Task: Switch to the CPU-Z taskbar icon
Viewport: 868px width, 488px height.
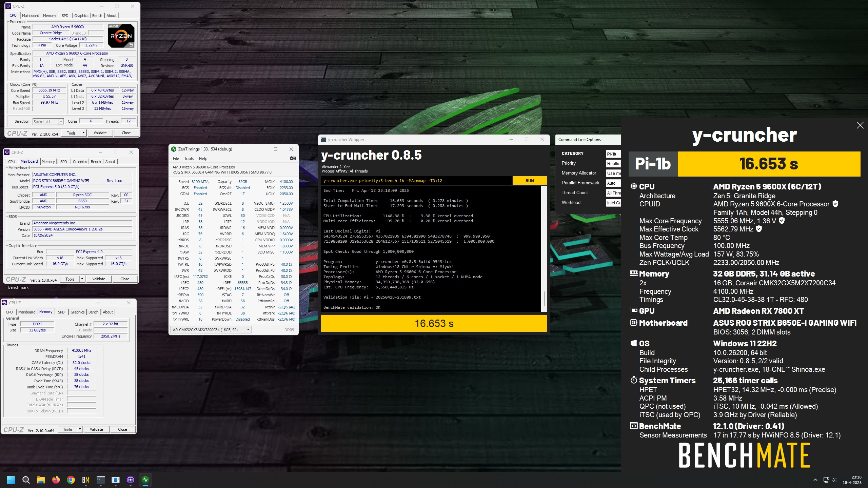Action: 131,480
